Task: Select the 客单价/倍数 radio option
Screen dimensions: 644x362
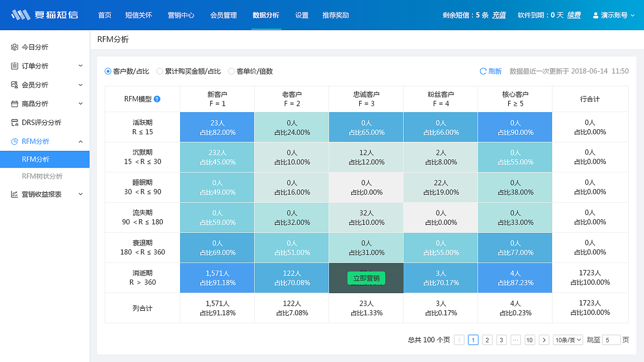Action: tap(231, 71)
